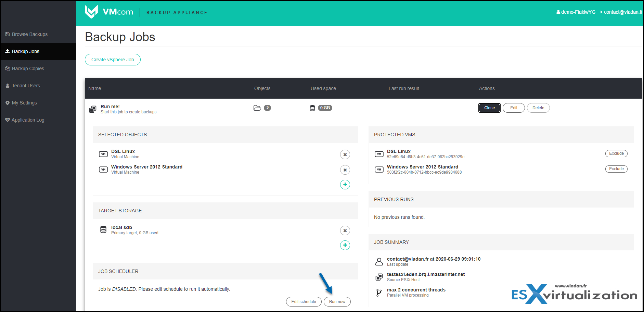Open demo-FiaklwYG user menu
The width and height of the screenshot is (644, 312).
tap(576, 12)
